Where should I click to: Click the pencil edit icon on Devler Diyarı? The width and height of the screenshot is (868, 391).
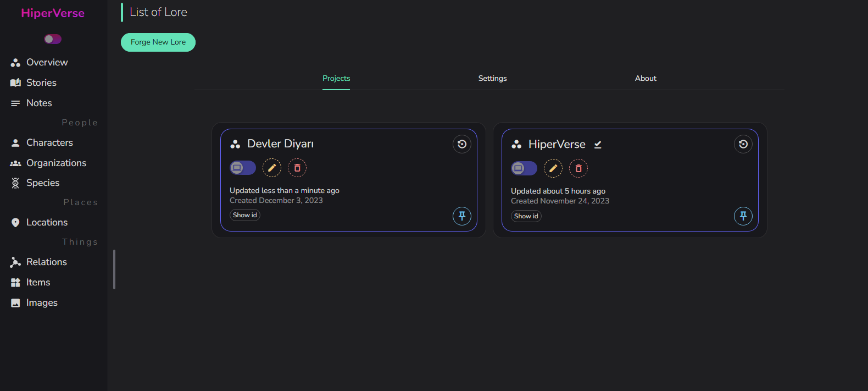(x=272, y=168)
